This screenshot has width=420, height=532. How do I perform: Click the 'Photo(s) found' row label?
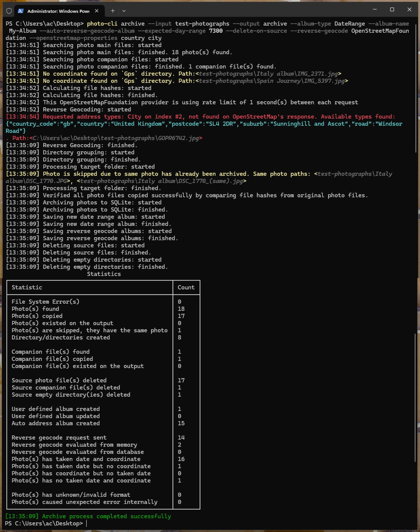35,309
